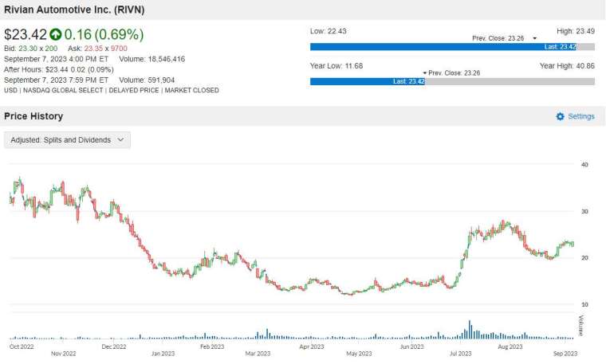Click the Jan 2023 axis label
The height and width of the screenshot is (364, 606).
[163, 354]
